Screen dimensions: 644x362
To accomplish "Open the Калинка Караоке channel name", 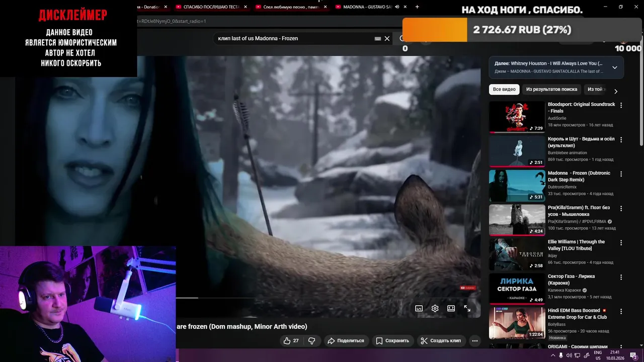I will (565, 290).
